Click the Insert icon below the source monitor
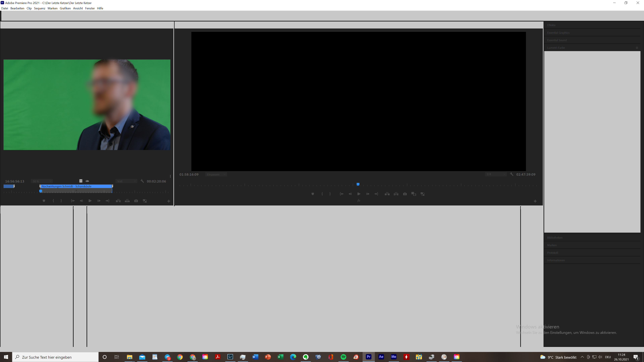644x362 pixels. tap(118, 201)
